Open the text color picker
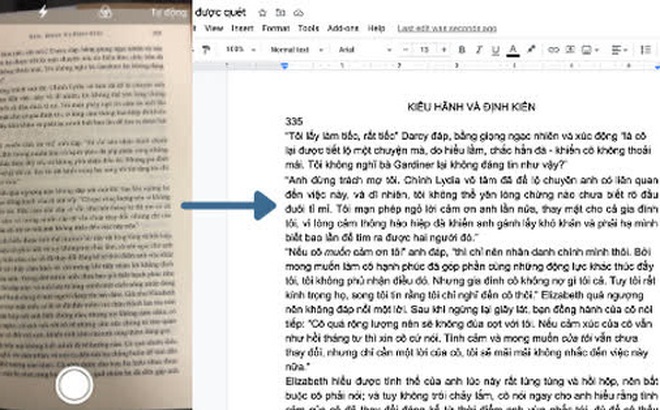 [x=513, y=50]
